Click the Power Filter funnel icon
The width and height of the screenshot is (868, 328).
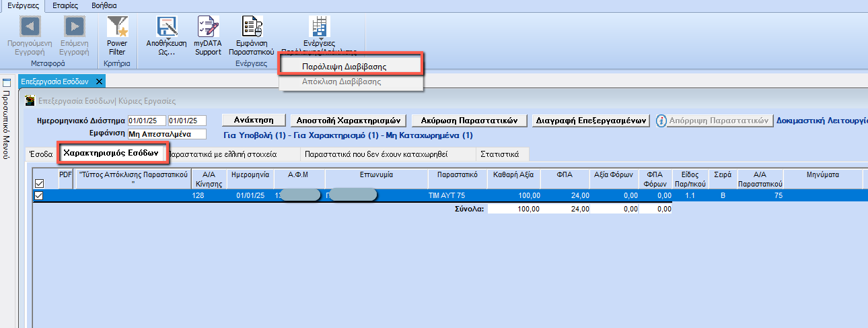click(117, 27)
